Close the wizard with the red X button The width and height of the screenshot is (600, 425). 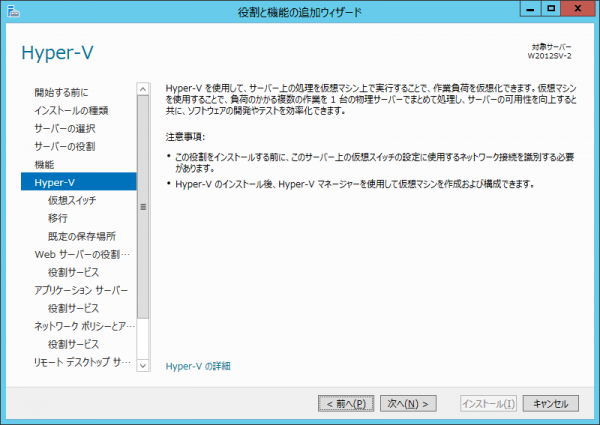578,10
